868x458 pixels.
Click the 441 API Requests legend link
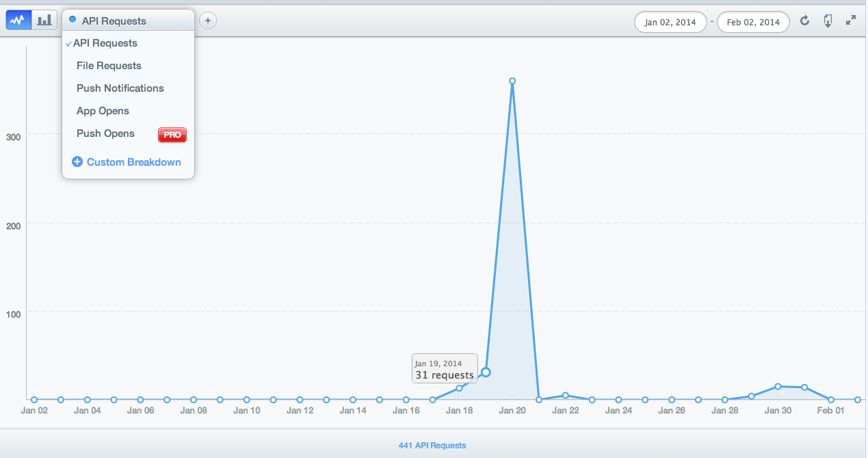pyautogui.click(x=432, y=445)
